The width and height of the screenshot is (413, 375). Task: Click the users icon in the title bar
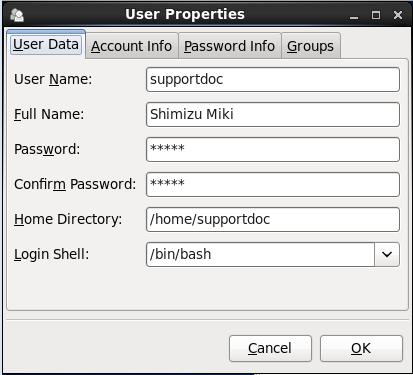(17, 15)
